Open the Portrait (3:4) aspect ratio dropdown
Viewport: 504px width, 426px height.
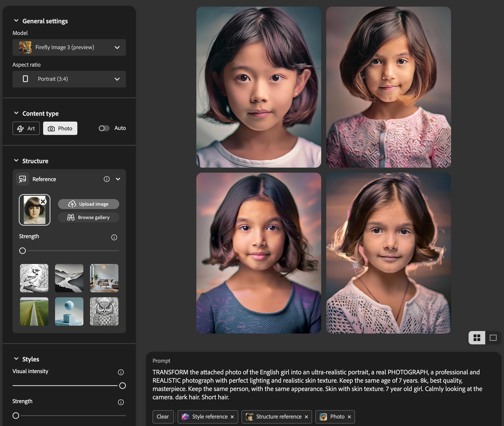pyautogui.click(x=69, y=79)
